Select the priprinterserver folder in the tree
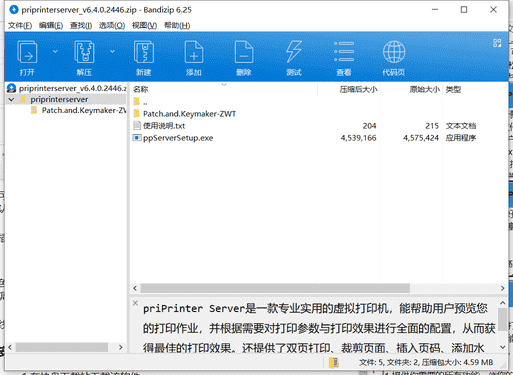Image resolution: width=513 pixels, height=375 pixels. click(x=59, y=99)
